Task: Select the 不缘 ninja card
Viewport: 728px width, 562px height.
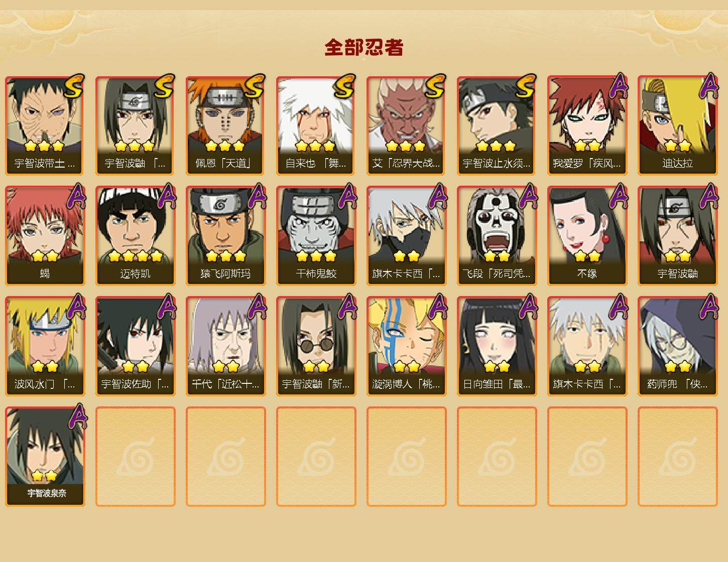Action: coord(587,236)
